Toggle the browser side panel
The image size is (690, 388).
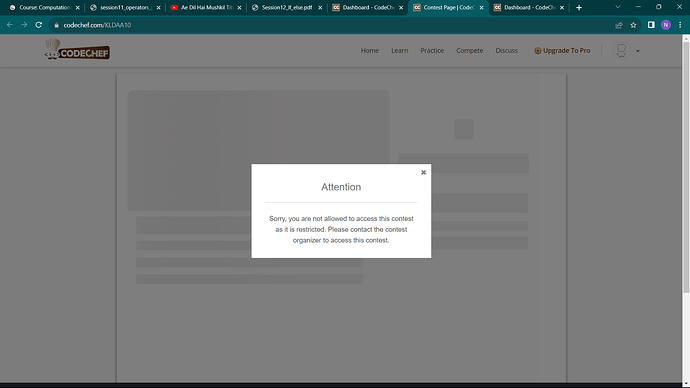tap(651, 25)
